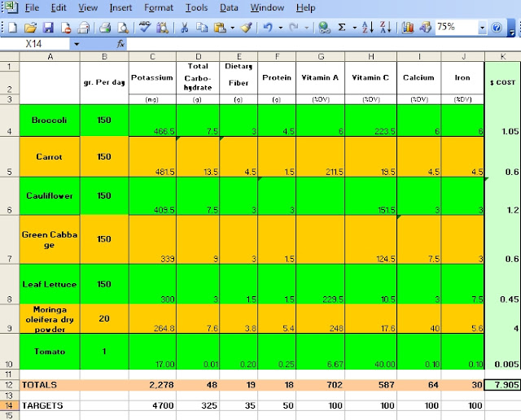521x420 pixels.
Task: Expand the Redo history dropdown arrow
Action: [x=307, y=28]
